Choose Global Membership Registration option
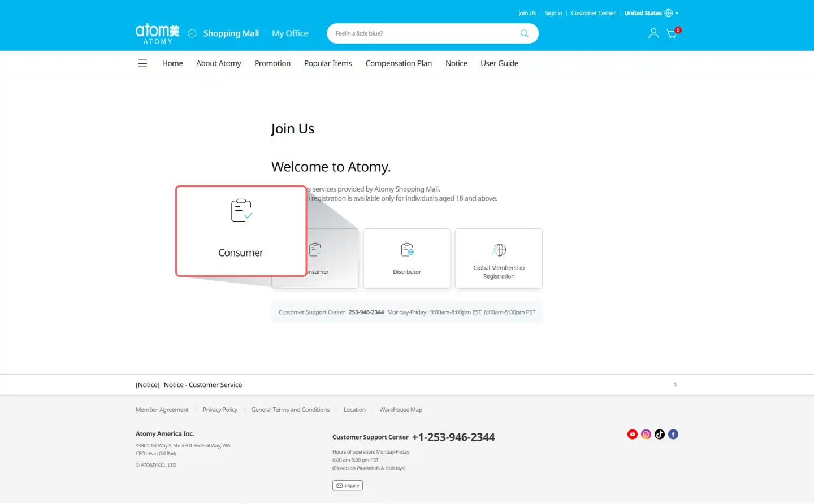This screenshot has width=814, height=504. tap(499, 258)
